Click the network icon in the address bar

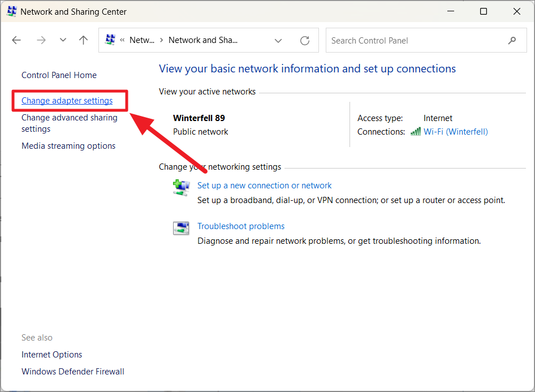click(110, 40)
